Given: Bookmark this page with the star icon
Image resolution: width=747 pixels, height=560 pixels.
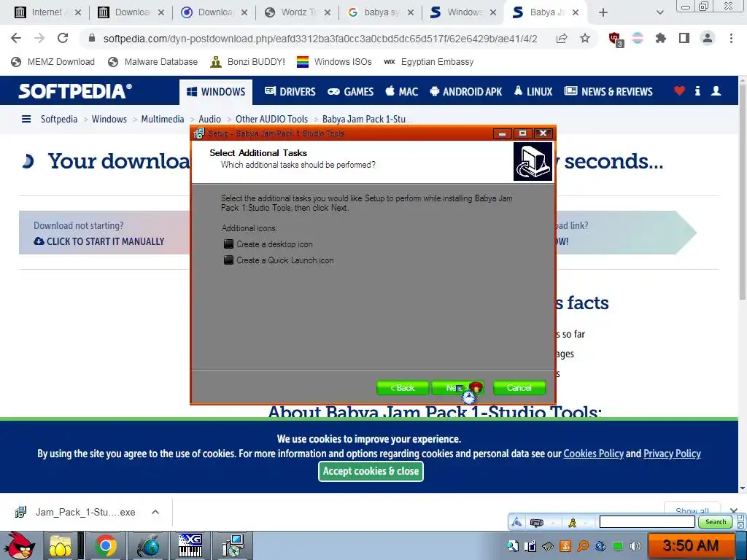Looking at the screenshot, I should 585,38.
